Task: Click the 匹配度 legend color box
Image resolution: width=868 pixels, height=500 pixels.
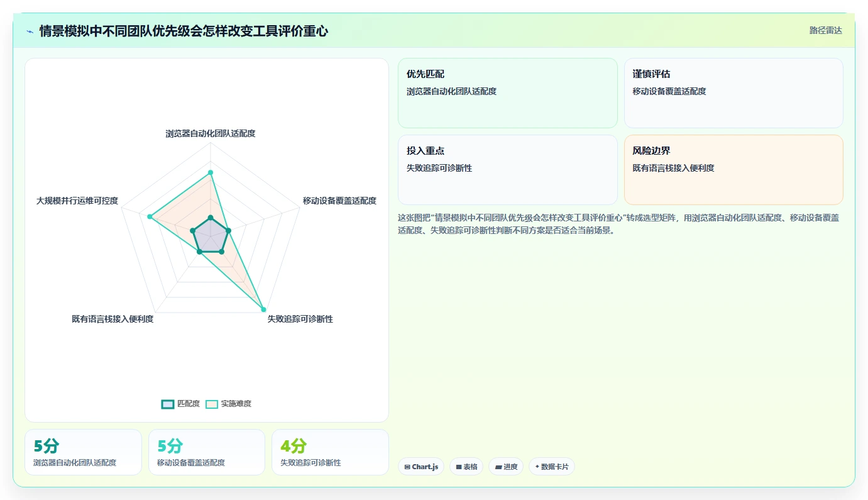Action: pos(167,404)
